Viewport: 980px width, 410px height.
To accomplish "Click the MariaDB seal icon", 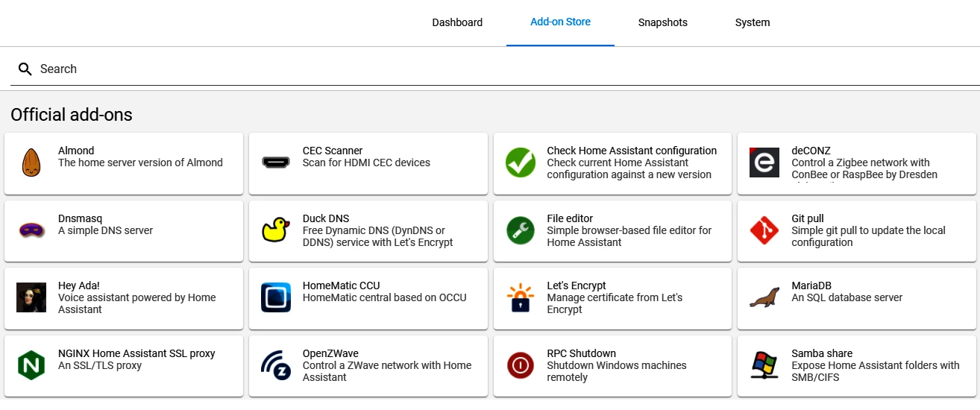I will [764, 297].
